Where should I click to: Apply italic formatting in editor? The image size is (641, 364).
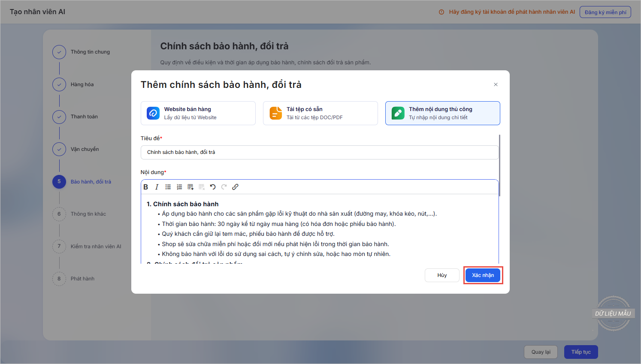point(157,187)
